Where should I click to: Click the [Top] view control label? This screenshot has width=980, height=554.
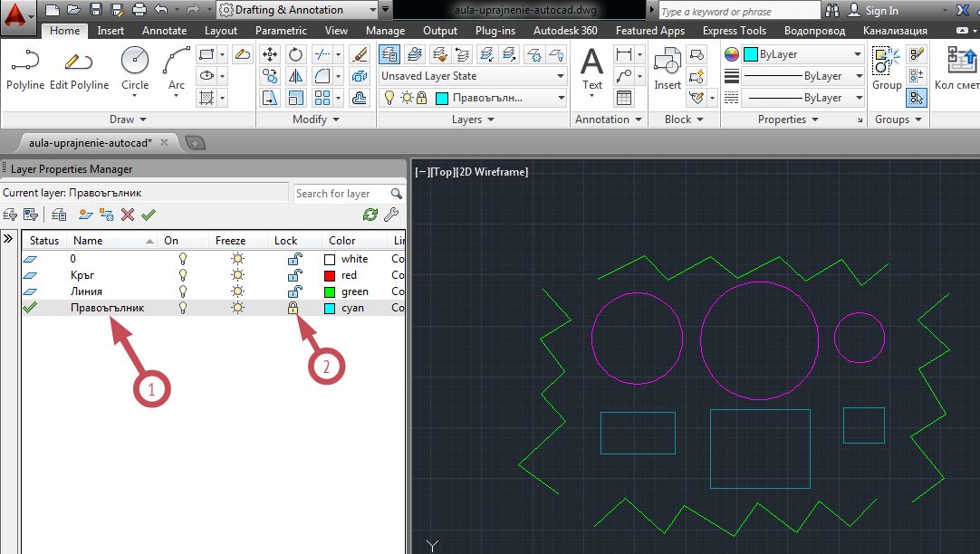point(443,172)
